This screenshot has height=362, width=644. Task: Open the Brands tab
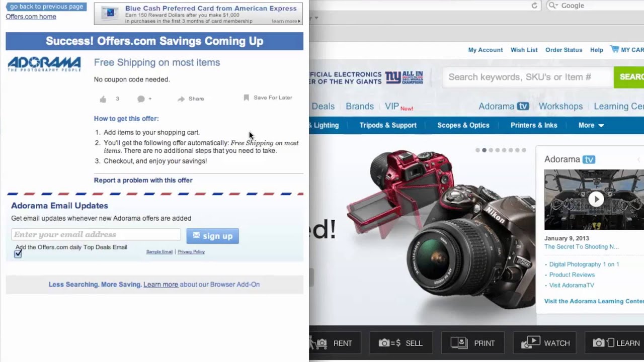(x=360, y=106)
